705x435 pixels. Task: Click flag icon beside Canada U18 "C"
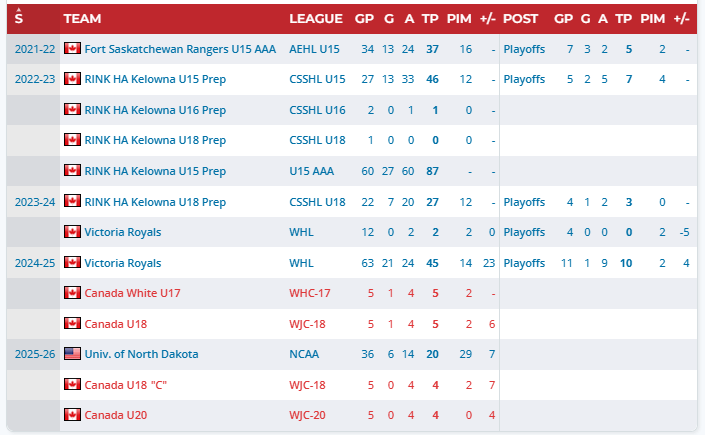click(x=72, y=384)
